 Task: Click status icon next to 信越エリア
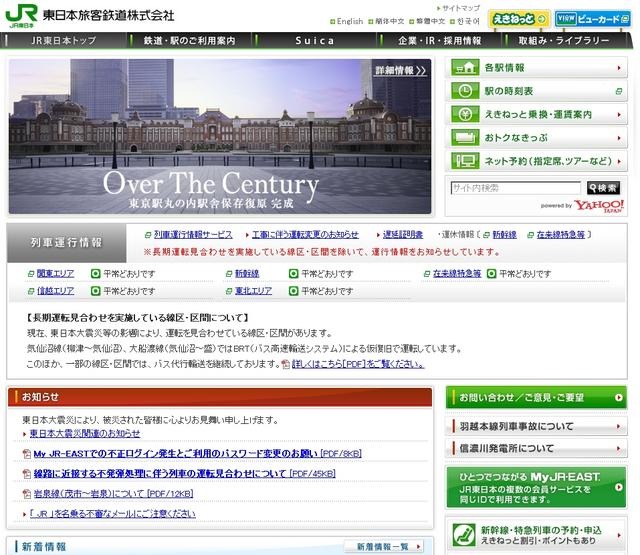pos(95,291)
